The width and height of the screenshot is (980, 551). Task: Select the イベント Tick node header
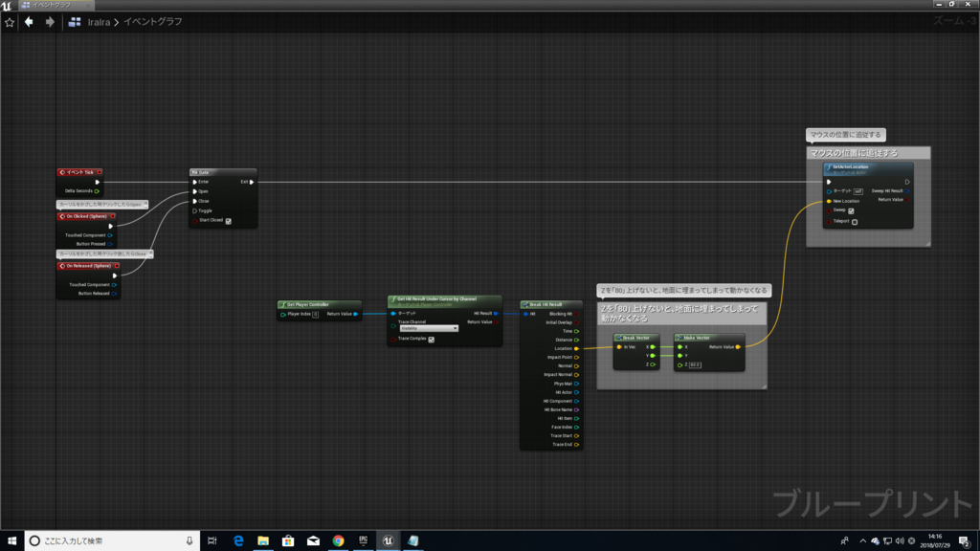coord(80,172)
